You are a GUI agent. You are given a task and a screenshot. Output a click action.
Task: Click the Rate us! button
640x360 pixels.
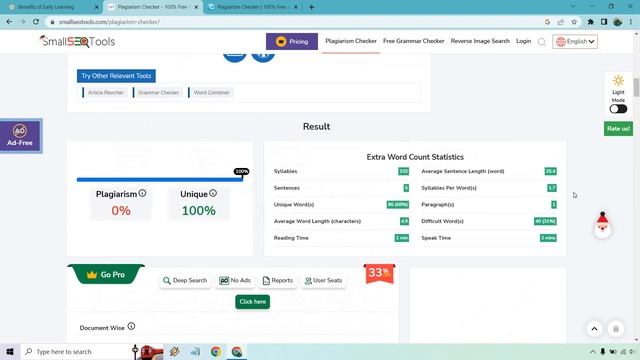click(618, 129)
